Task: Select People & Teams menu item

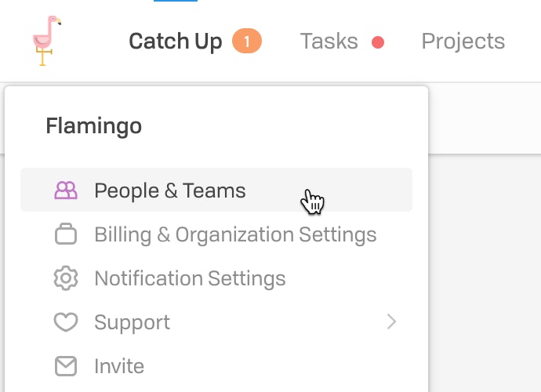Action: [x=216, y=190]
